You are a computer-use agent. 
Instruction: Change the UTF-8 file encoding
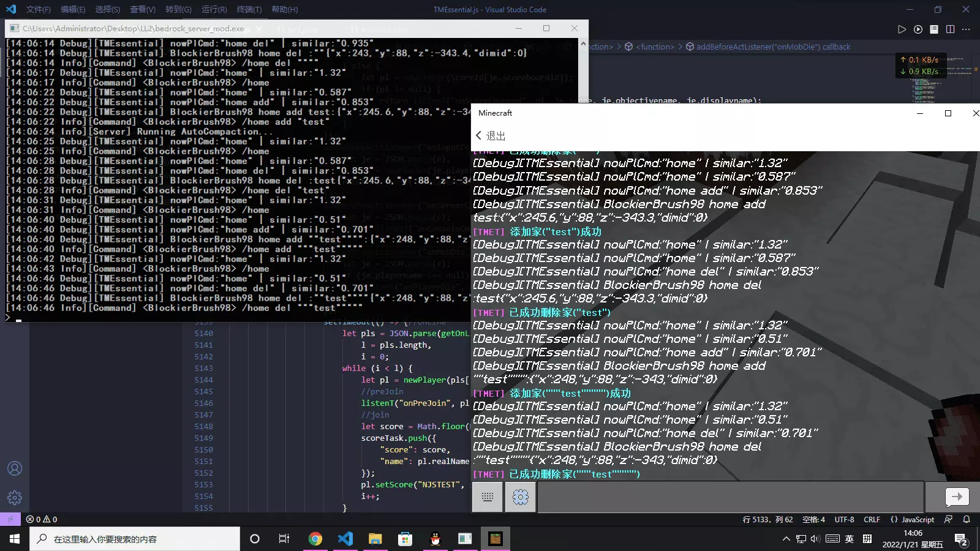tap(844, 519)
